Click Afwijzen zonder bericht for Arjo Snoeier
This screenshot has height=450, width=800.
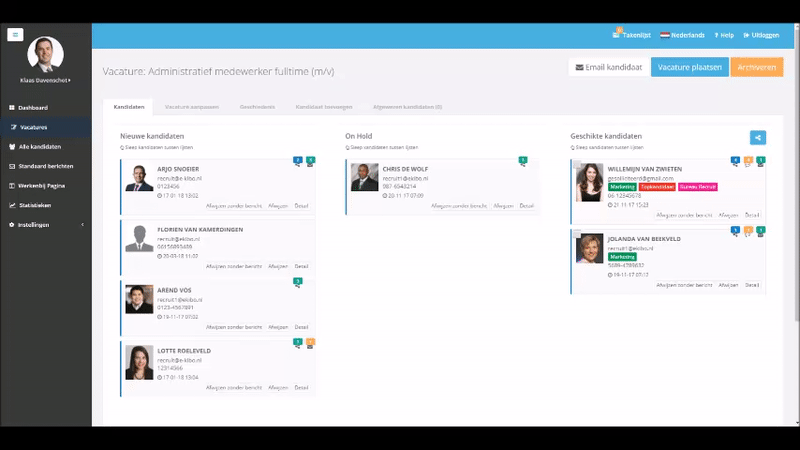[x=234, y=206]
